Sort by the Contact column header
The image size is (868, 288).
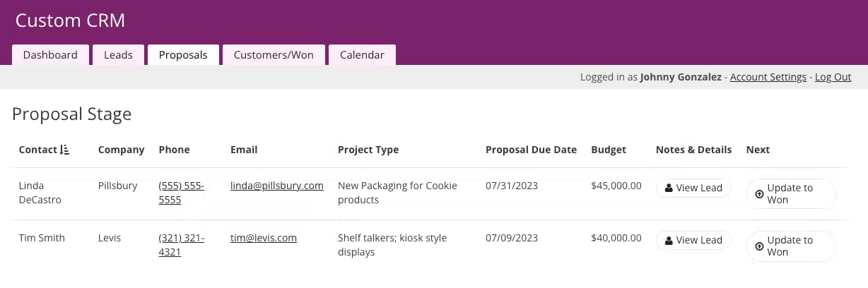pyautogui.click(x=38, y=150)
